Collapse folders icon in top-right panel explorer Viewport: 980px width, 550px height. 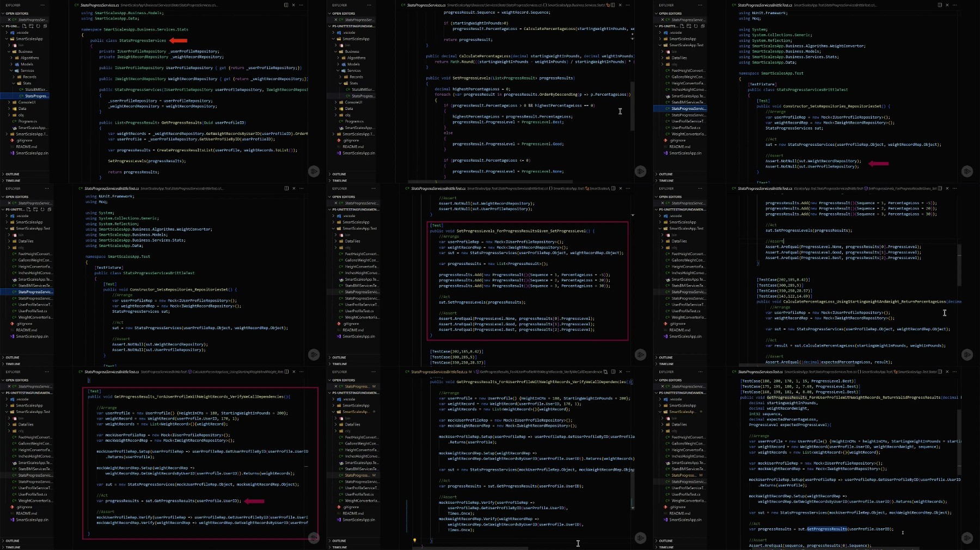coord(702,26)
